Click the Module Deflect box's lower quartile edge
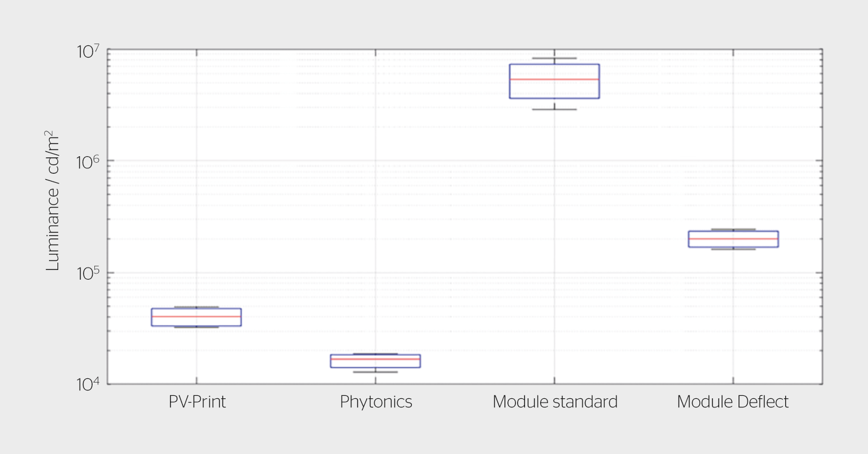This screenshot has height=454, width=868. 733,247
